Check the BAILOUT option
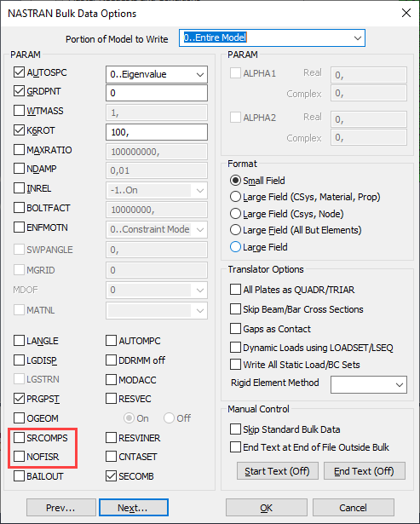The width and height of the screenshot is (420, 524). point(19,475)
